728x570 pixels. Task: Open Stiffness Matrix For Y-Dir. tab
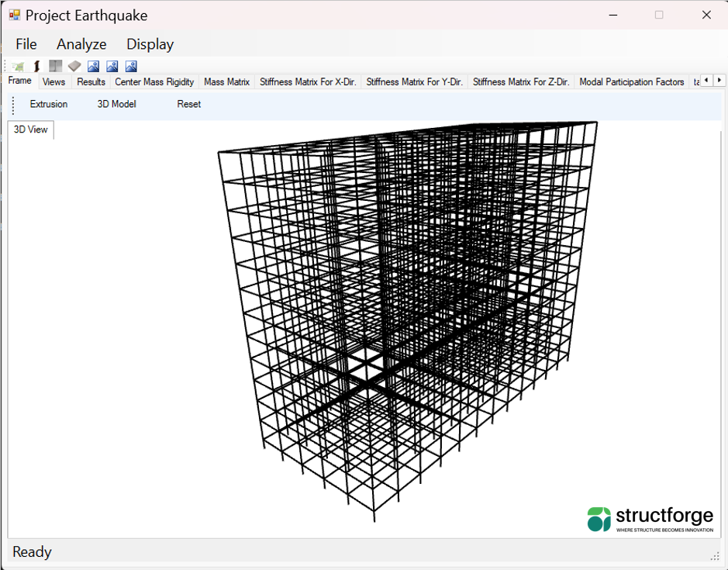pyautogui.click(x=415, y=81)
